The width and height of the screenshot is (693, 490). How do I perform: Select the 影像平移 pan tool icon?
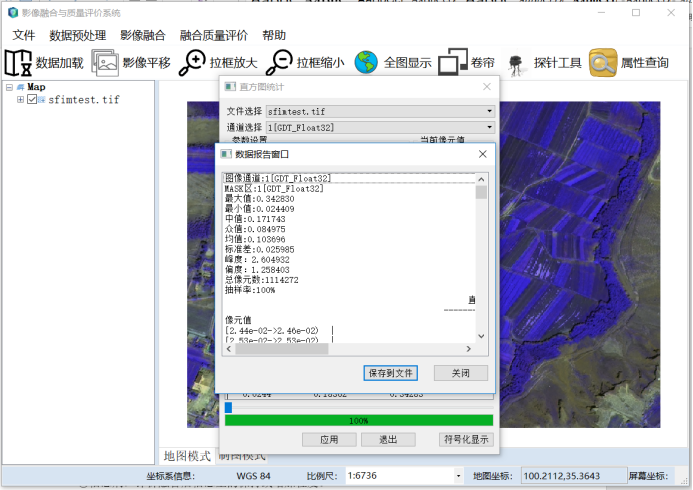tap(105, 63)
